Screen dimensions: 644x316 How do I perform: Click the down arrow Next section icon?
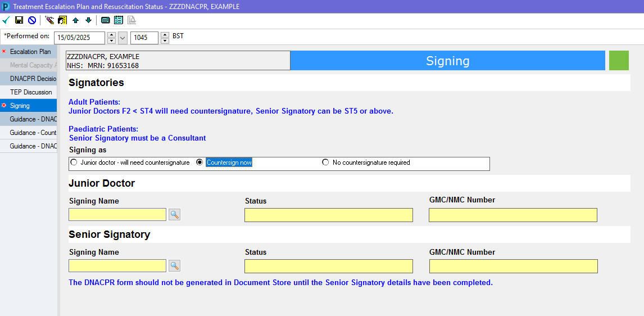(88, 20)
